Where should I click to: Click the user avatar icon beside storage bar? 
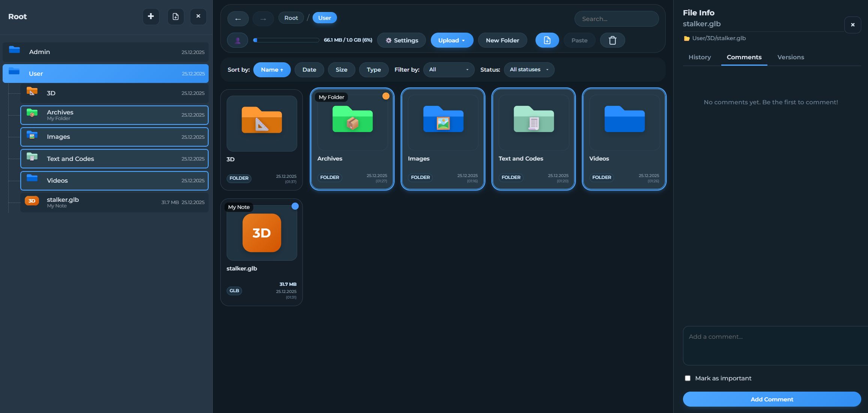tap(238, 40)
